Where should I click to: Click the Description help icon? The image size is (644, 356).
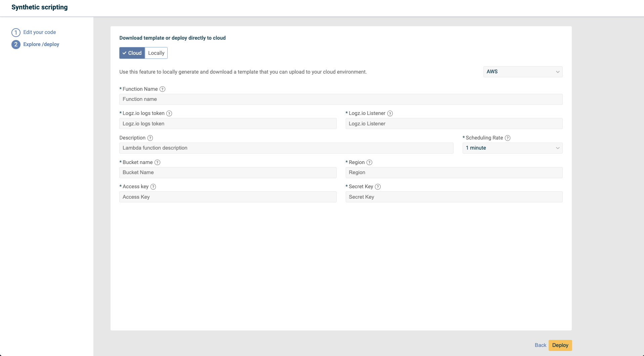point(150,138)
